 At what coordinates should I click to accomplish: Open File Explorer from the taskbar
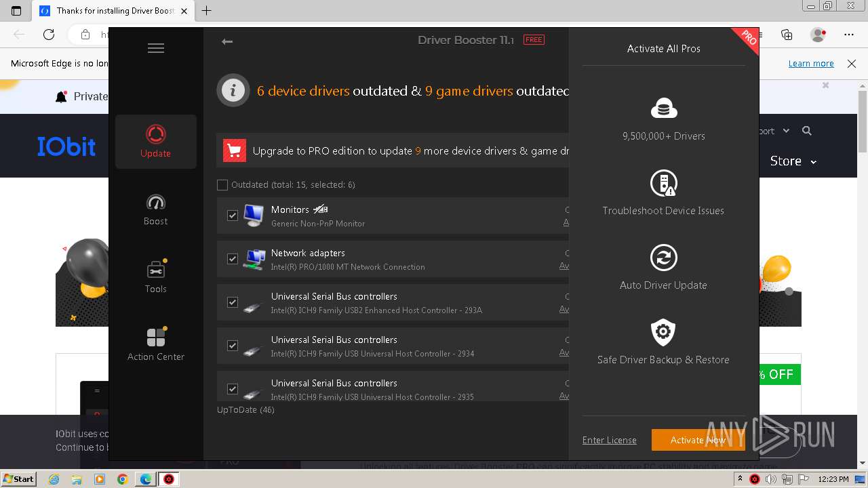point(77,479)
